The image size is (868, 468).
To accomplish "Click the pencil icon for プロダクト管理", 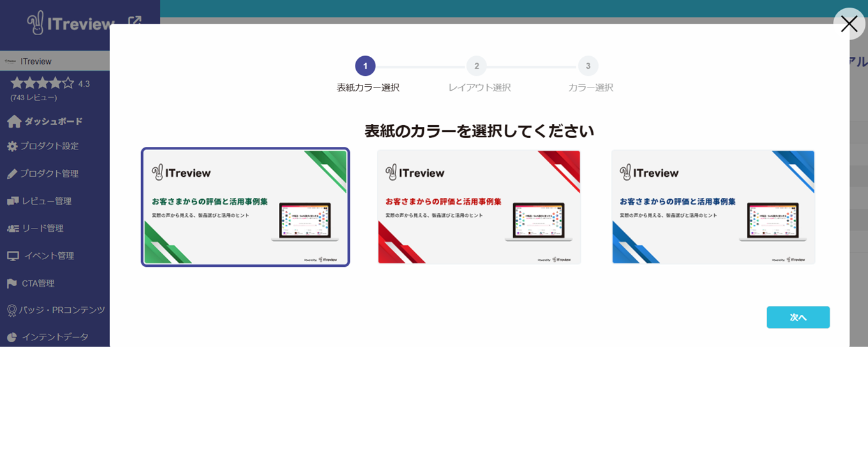I will tap(12, 174).
